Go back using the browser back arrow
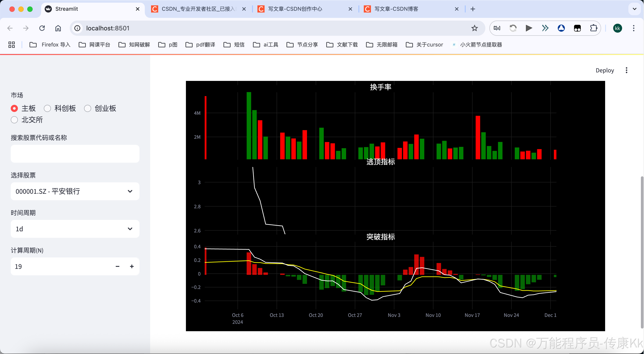 (10, 28)
